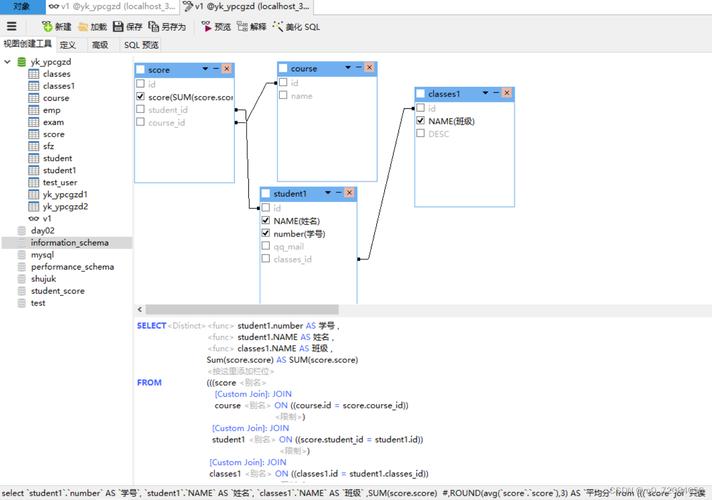
Task: Uncheck student1 NAME(姓名) checkbox
Action: pos(266,220)
